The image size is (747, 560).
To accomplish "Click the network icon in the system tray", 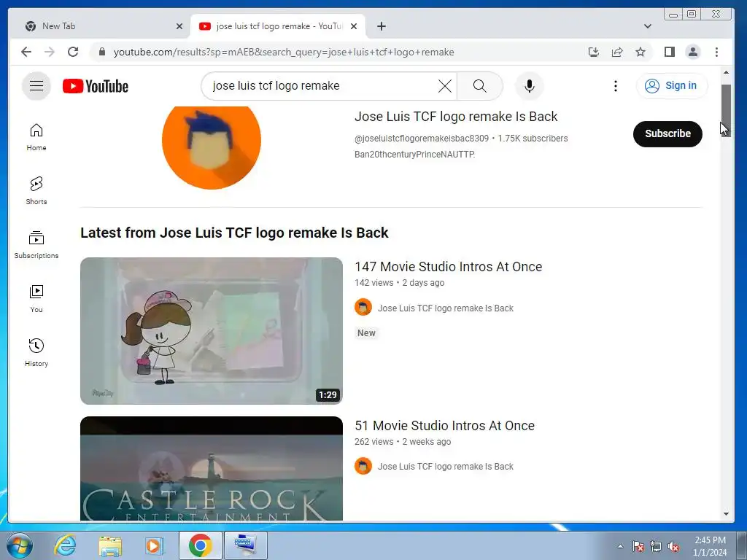I will [x=656, y=547].
